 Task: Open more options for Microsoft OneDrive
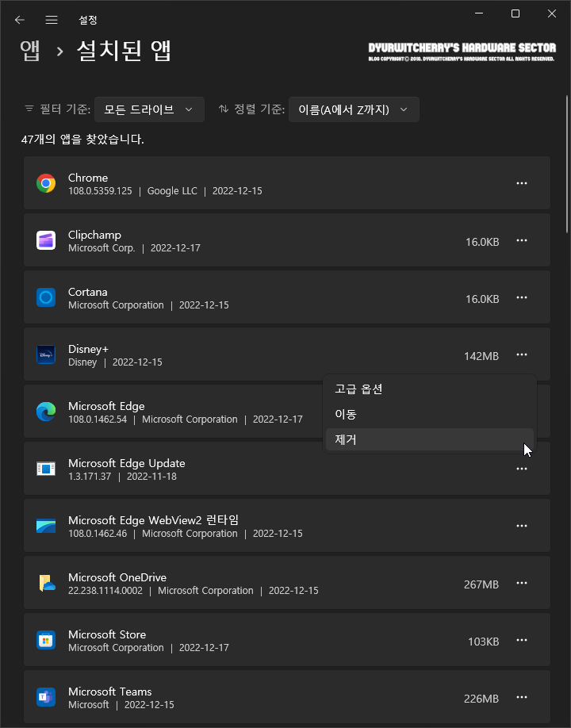[522, 583]
